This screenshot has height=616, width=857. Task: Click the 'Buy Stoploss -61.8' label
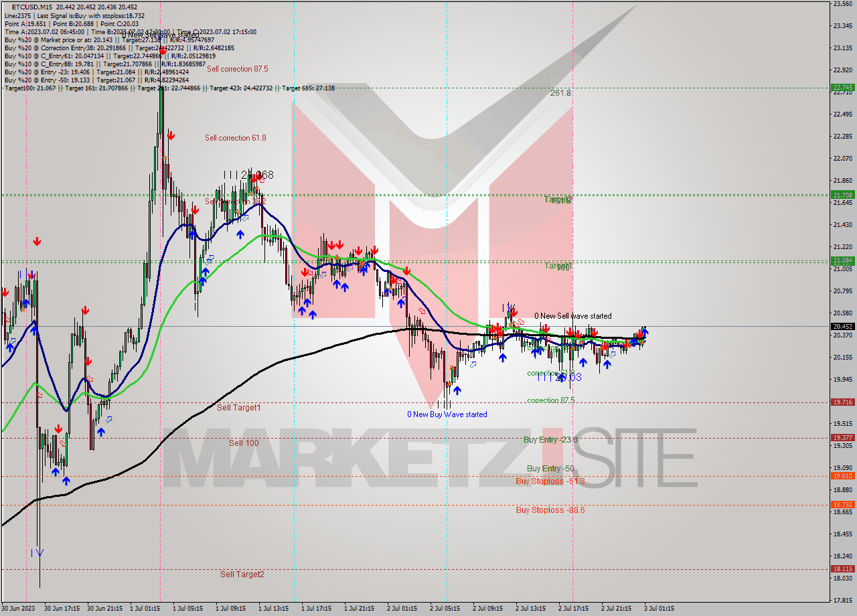[550, 481]
